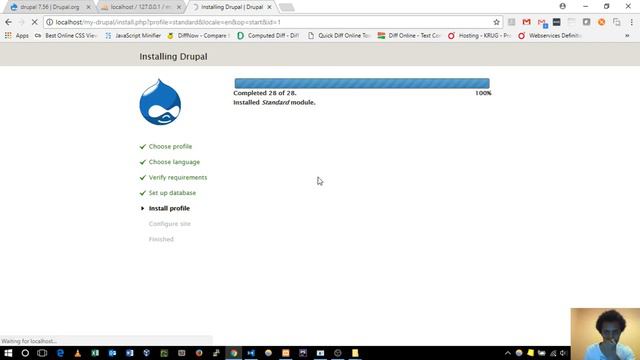Click the Drupal drop logo
The height and width of the screenshot is (360, 640).
160,102
